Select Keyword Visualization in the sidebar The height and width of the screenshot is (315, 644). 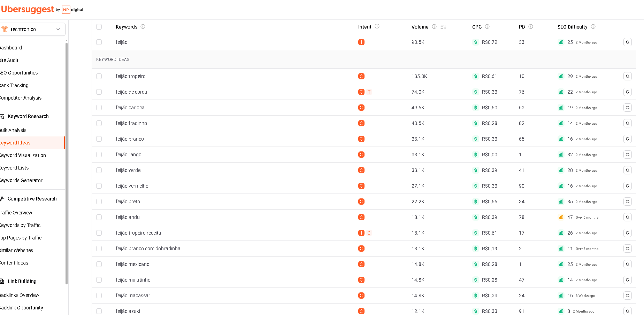[23, 155]
